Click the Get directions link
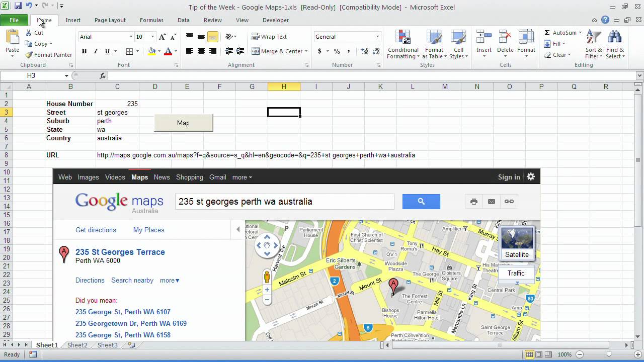 96,230
